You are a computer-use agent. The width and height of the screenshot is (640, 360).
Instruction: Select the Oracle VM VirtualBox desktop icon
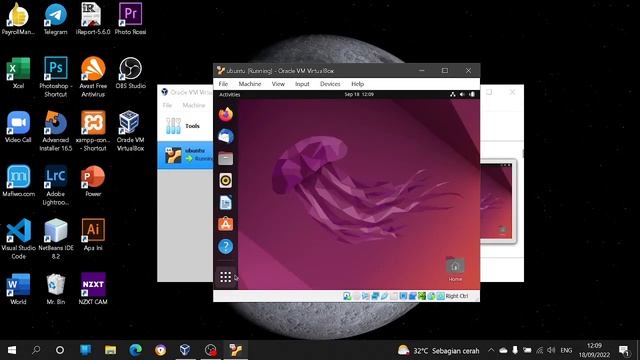tap(130, 131)
